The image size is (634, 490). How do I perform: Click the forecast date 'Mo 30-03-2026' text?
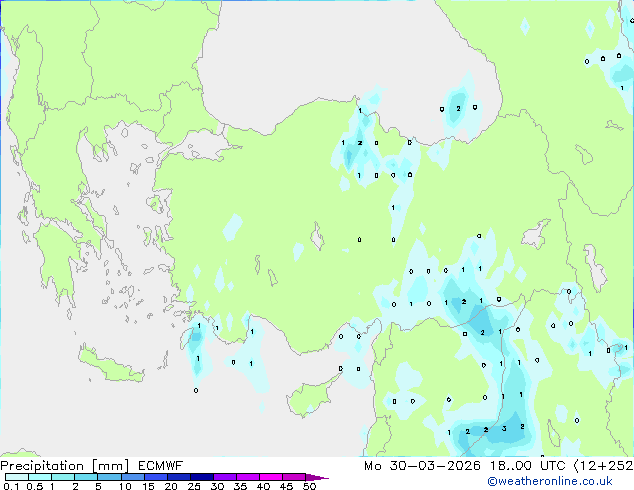pos(423,466)
